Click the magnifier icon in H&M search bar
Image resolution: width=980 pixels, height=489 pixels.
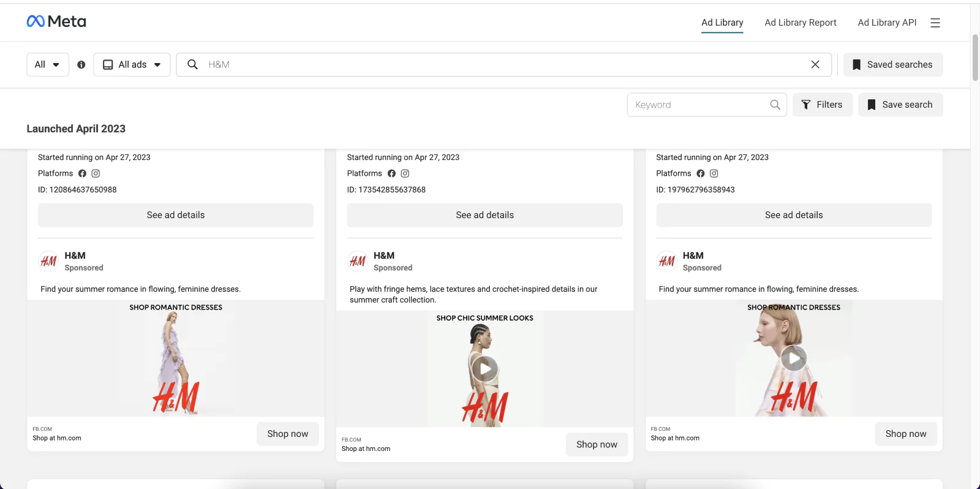[x=192, y=64]
